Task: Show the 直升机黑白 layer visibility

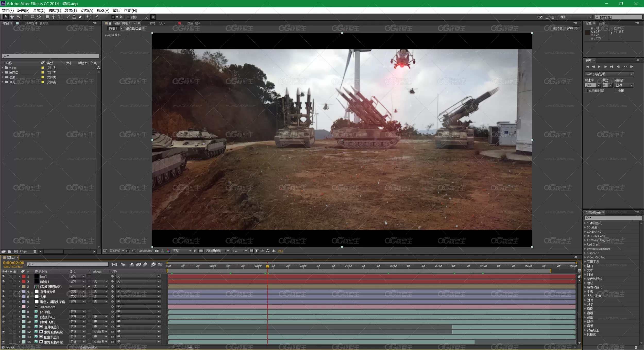Action: (3, 327)
